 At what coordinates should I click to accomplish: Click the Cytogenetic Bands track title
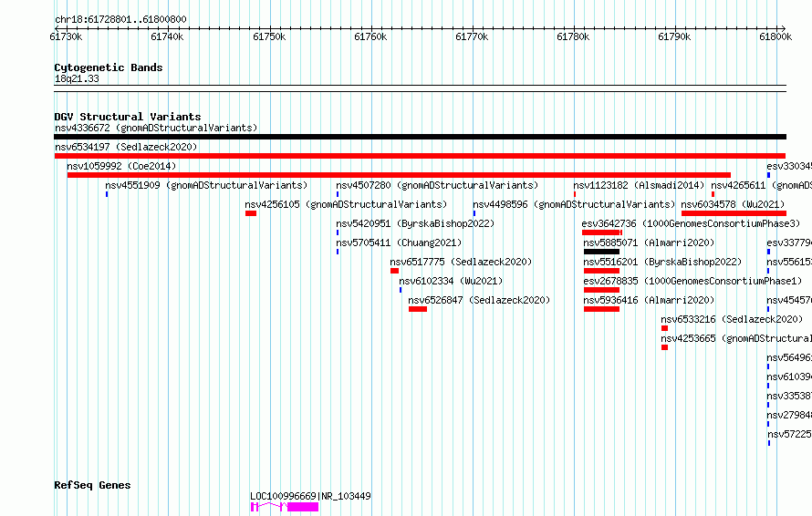coord(109,67)
